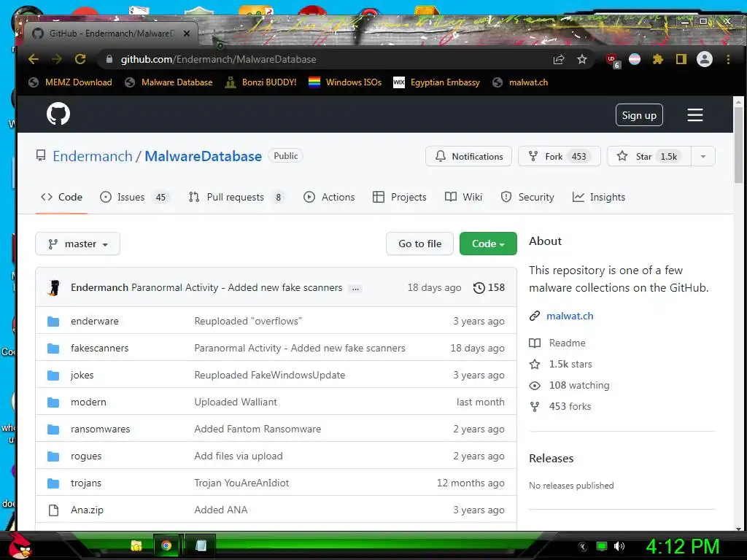
Task: Click the browser forward arrow
Action: [57, 59]
